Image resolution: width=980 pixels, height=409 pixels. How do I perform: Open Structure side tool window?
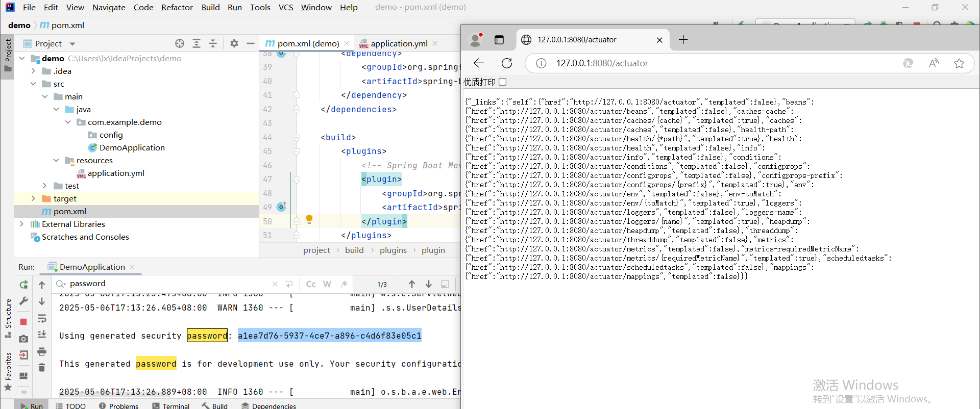click(8, 318)
